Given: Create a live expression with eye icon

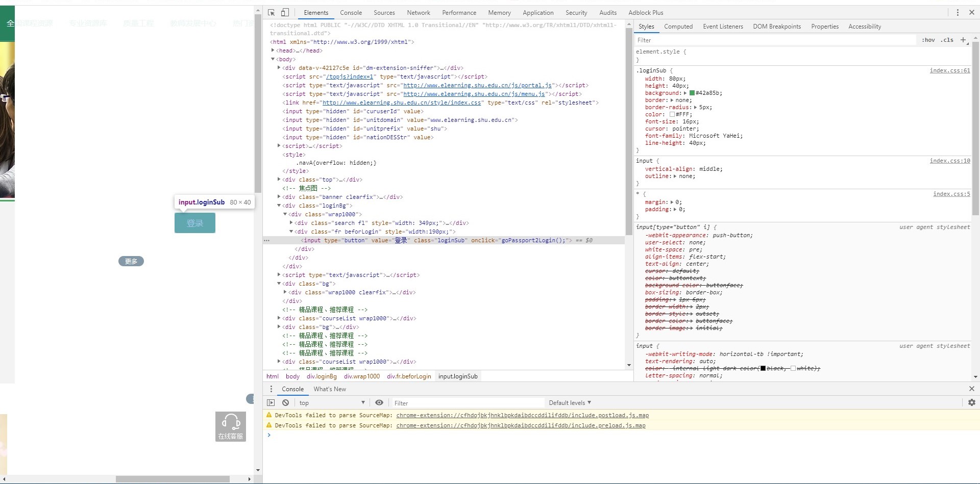Looking at the screenshot, I should tap(379, 402).
